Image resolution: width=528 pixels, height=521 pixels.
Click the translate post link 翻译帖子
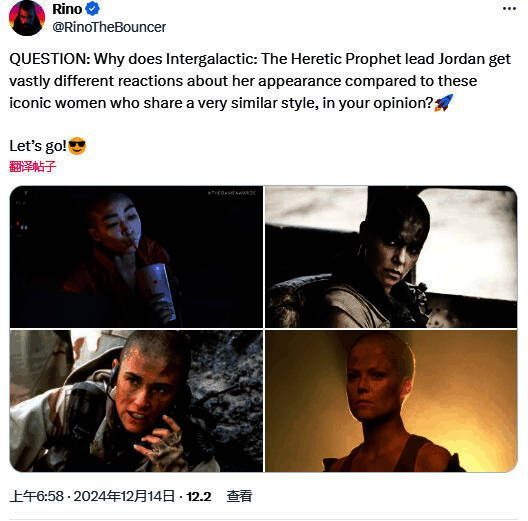tap(32, 167)
